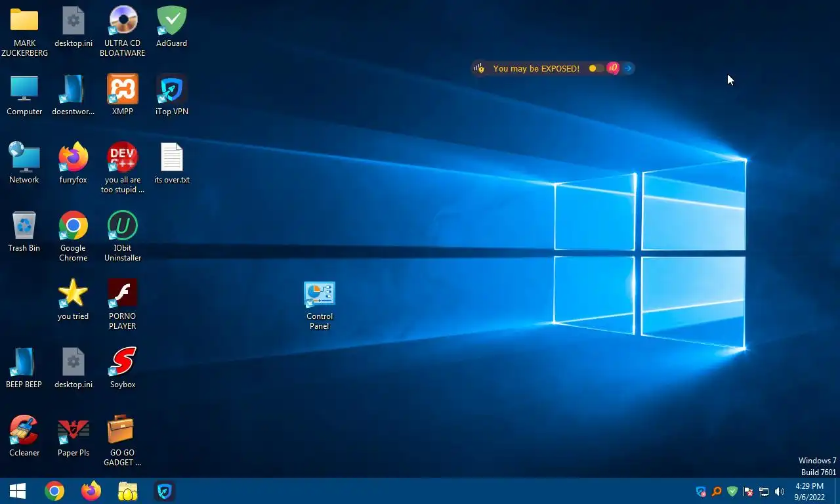
Task: Select the furryfox Firefox shortcut
Action: (x=73, y=163)
